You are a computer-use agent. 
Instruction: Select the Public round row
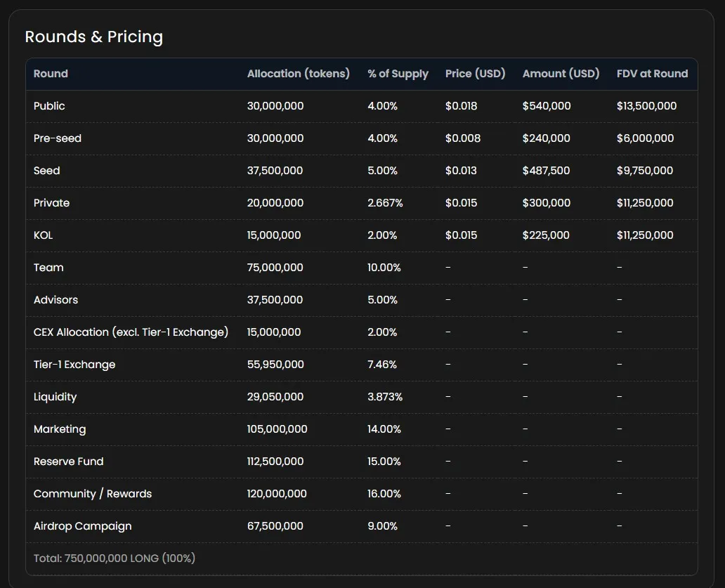point(48,105)
